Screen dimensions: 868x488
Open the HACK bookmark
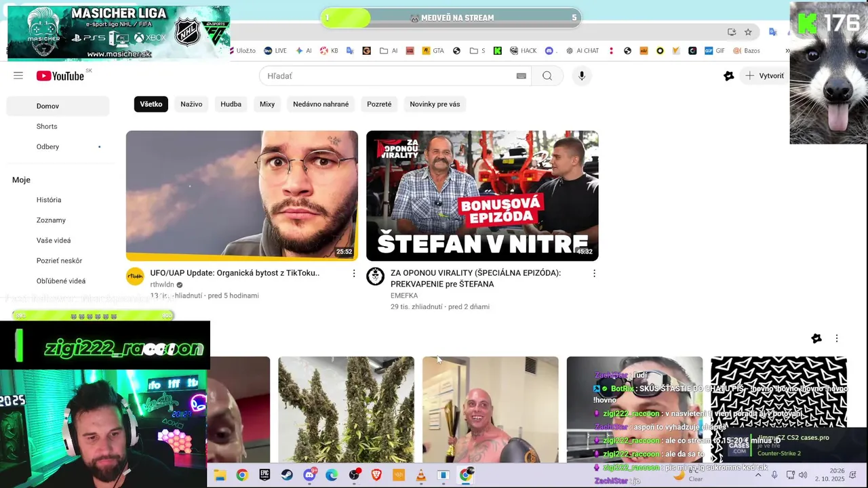524,51
